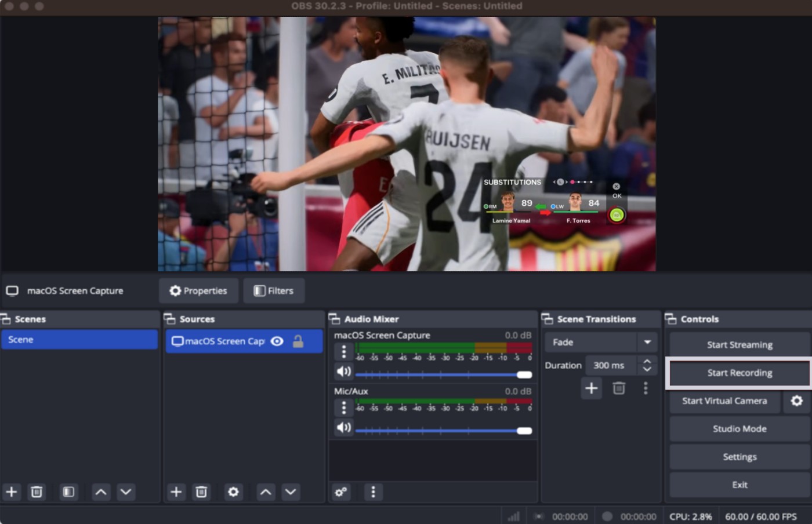The width and height of the screenshot is (812, 524).
Task: Click the 300 ms Duration field
Action: point(610,365)
